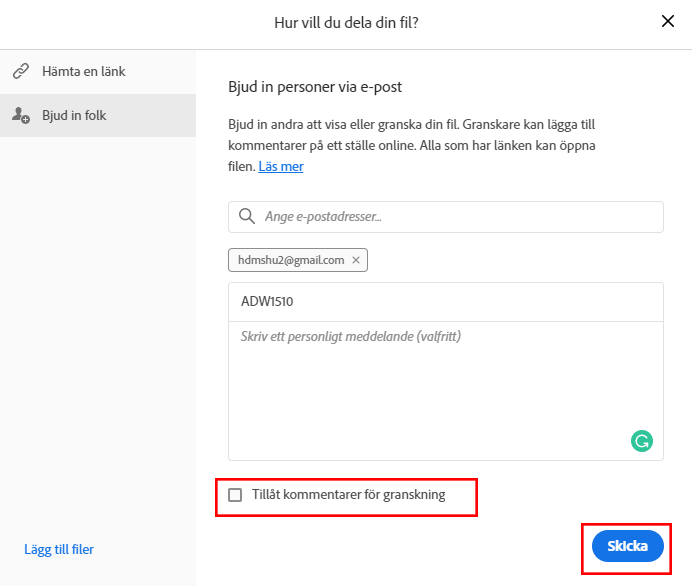
Task: Open the green Grammarly icon
Action: coord(642,440)
